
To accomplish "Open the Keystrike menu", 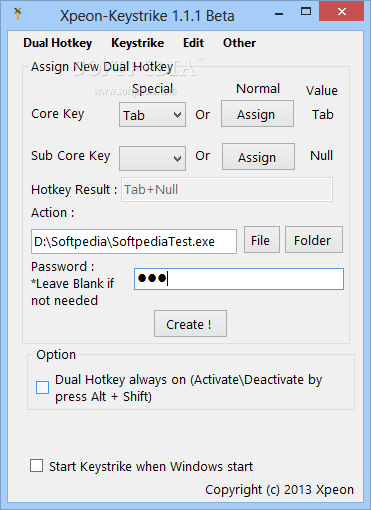I will pos(137,43).
